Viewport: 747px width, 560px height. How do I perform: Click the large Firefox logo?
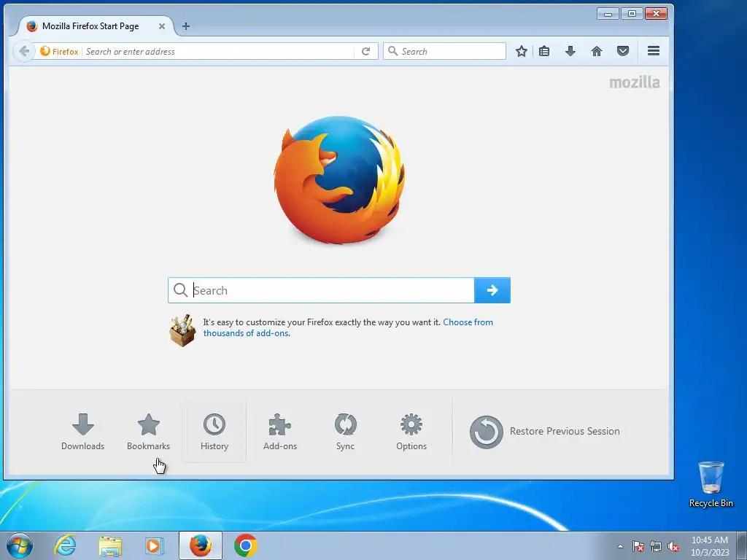coord(339,179)
